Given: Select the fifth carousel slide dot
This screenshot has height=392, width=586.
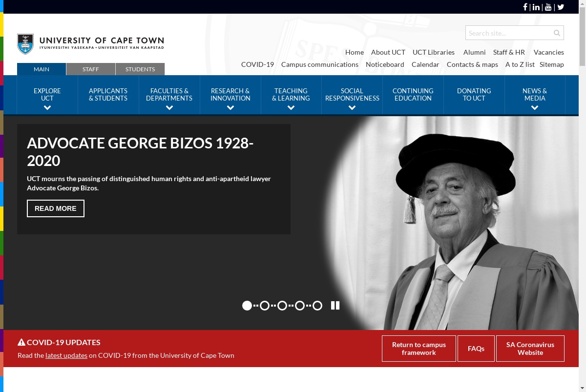Looking at the screenshot, I should 317,306.
